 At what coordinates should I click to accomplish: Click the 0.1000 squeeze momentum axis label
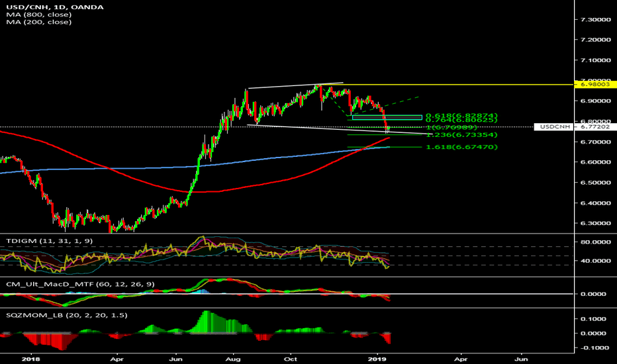(593, 319)
